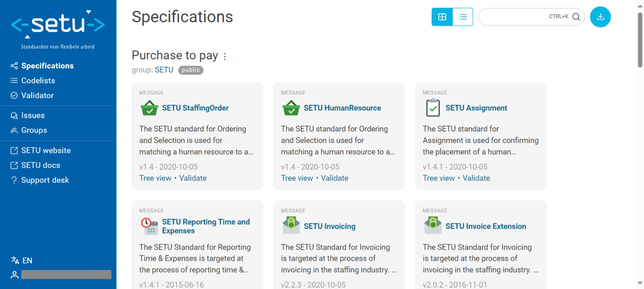
Task: Validate against SETU Assignment
Action: pos(476,178)
